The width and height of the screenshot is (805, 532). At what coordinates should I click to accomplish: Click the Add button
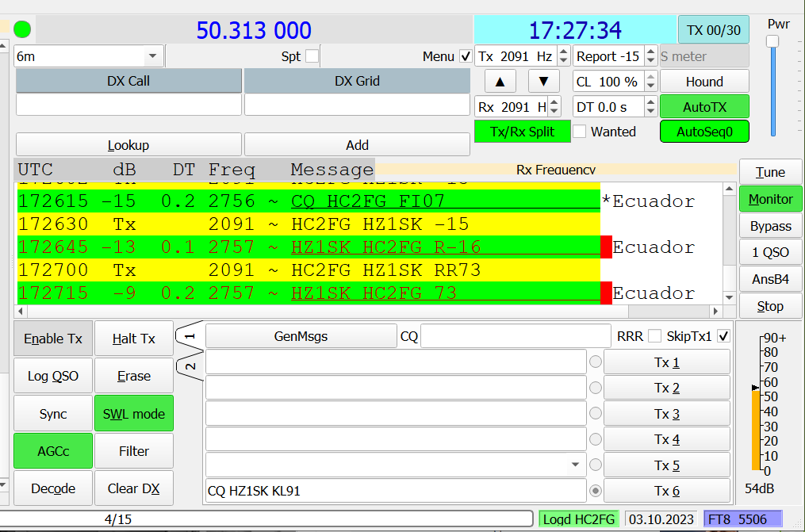[x=357, y=145]
